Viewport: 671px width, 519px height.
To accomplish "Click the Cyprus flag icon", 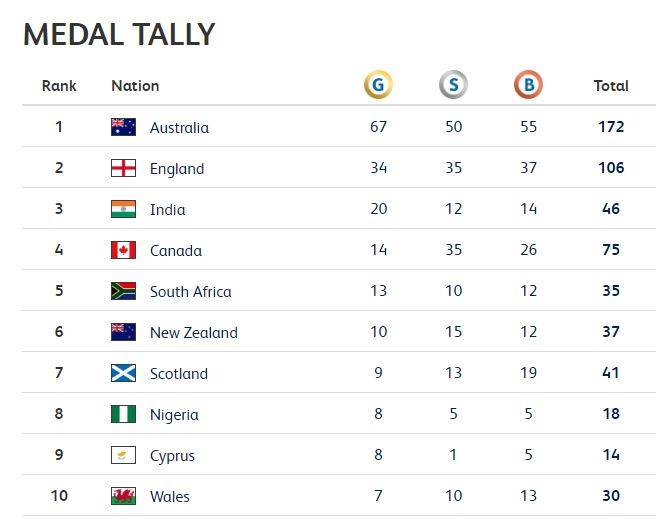I will pyautogui.click(x=124, y=455).
